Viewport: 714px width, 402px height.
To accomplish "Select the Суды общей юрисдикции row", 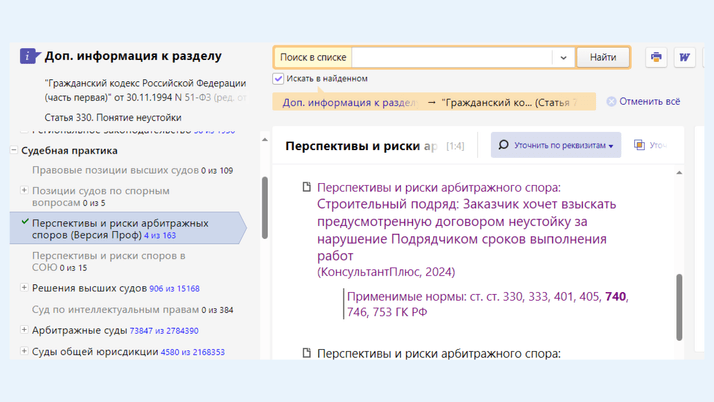I will [128, 351].
